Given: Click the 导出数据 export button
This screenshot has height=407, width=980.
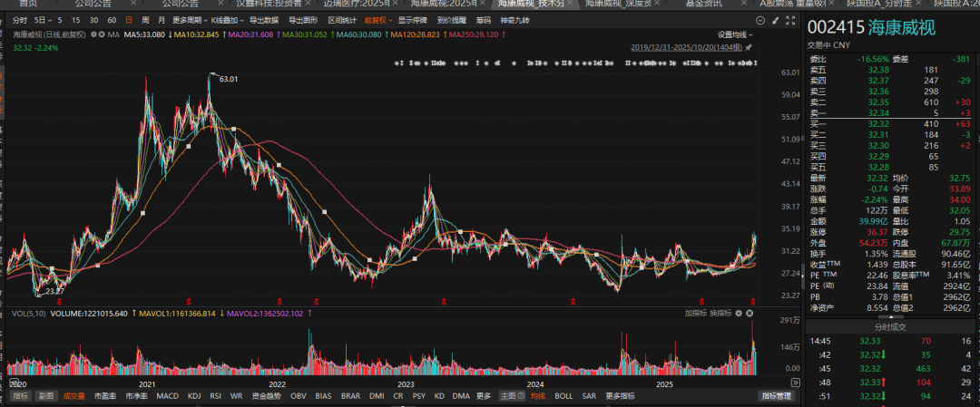Looking at the screenshot, I should pos(265,19).
